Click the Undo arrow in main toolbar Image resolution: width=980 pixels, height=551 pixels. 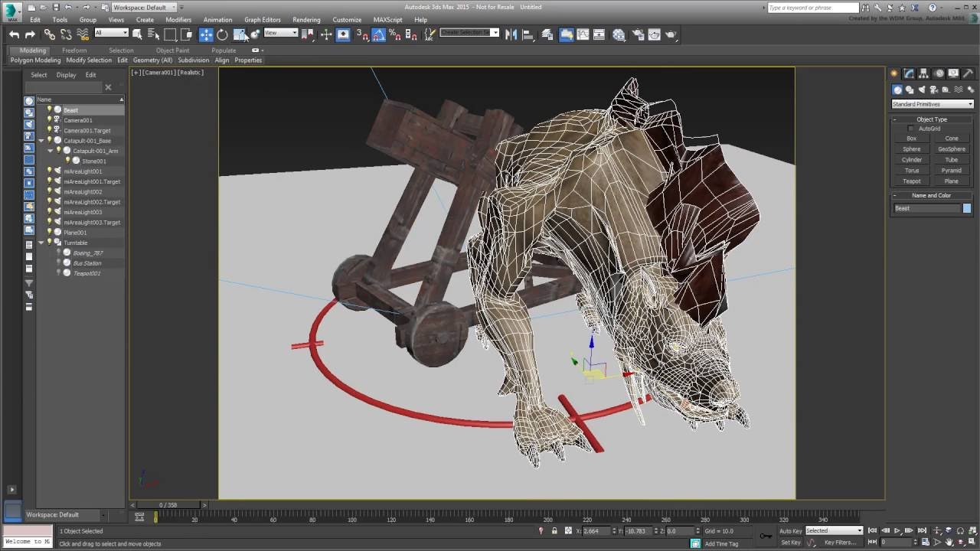click(x=14, y=34)
